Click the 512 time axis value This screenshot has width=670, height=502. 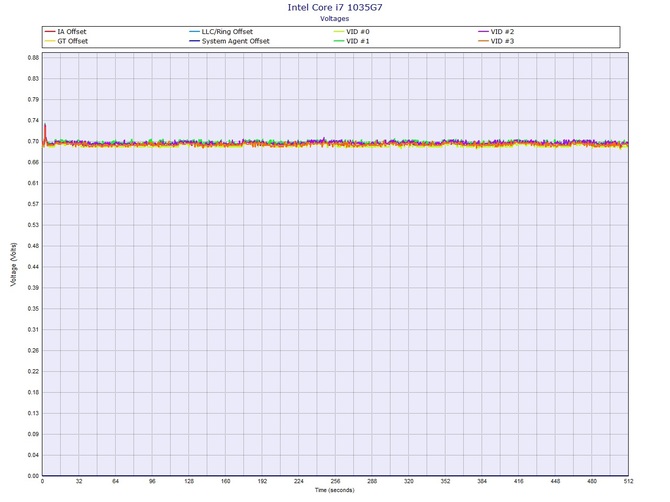[629, 481]
